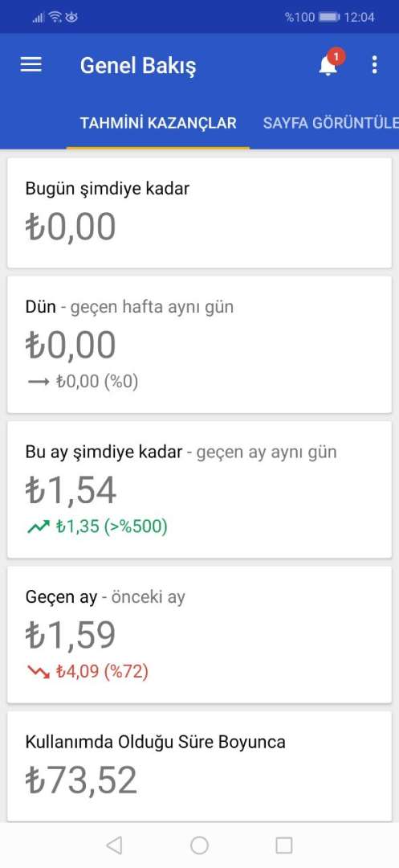
Task: Open the Dün earnings card
Action: [x=199, y=344]
